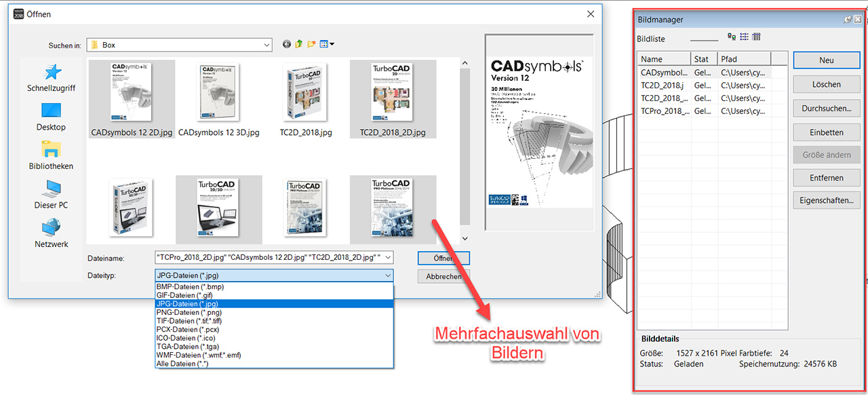
Task: Sort the Bildliste by the Pfad column
Action: (x=745, y=59)
